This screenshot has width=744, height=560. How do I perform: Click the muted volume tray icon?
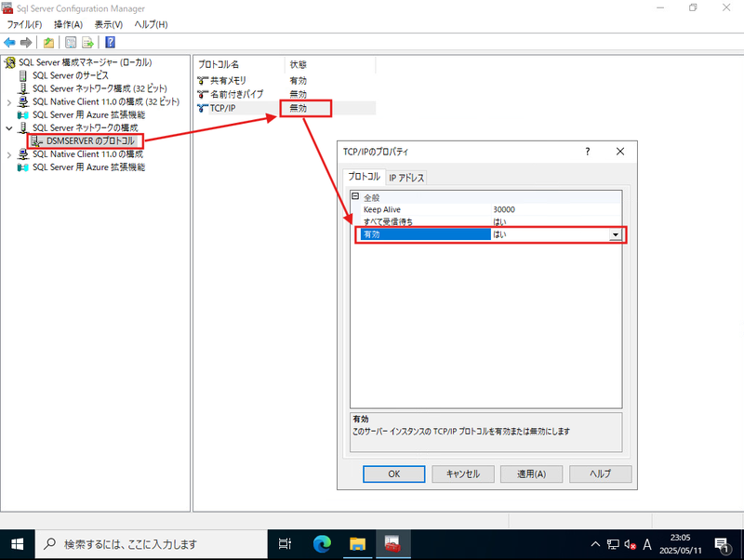tap(631, 544)
